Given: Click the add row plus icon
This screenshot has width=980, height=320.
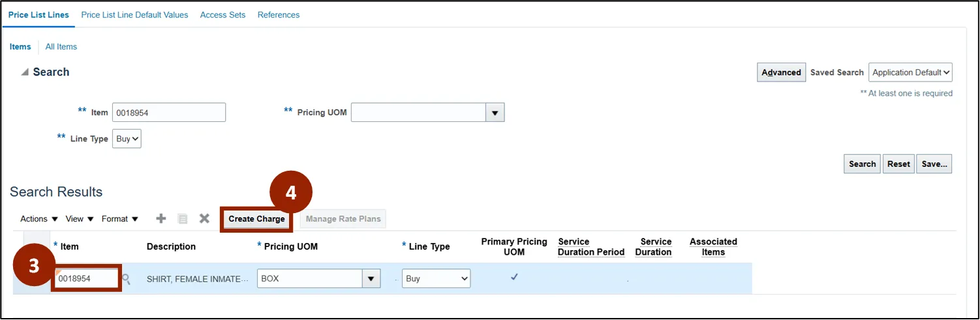Looking at the screenshot, I should coord(161,219).
